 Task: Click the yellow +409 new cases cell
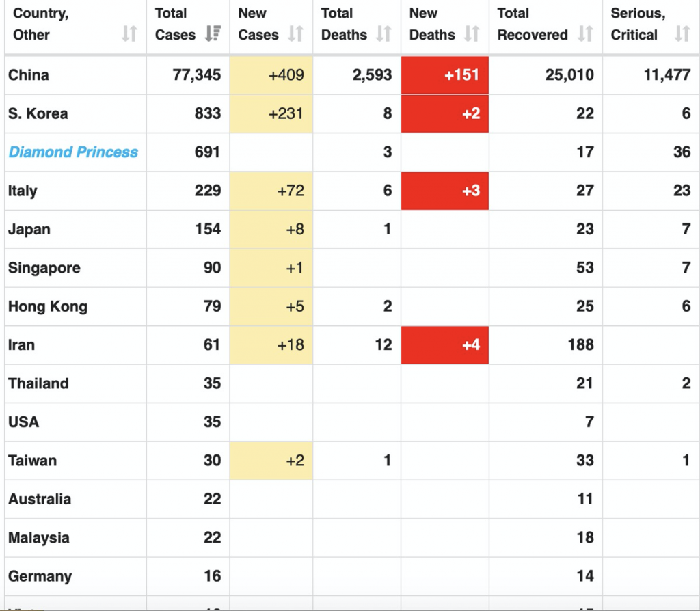pos(271,75)
